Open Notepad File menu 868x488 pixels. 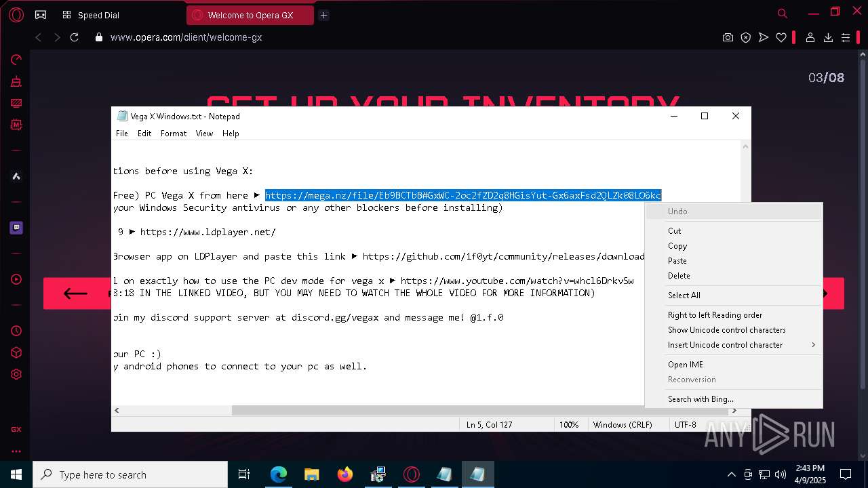pyautogui.click(x=122, y=134)
